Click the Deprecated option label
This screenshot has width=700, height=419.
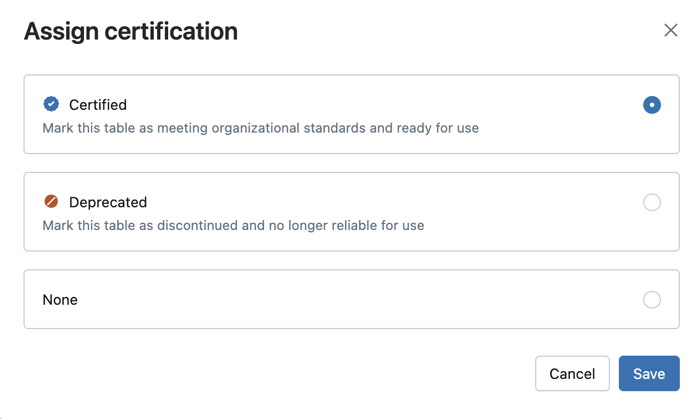point(108,202)
